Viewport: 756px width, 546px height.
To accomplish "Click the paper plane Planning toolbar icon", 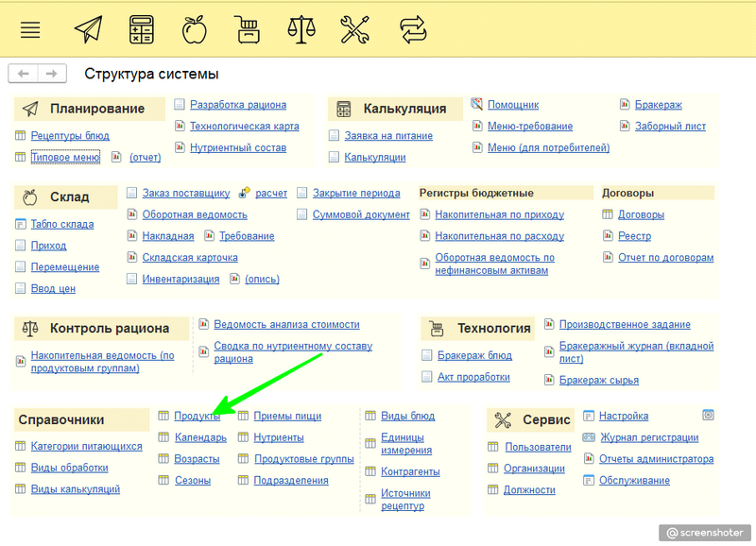I will [88, 29].
